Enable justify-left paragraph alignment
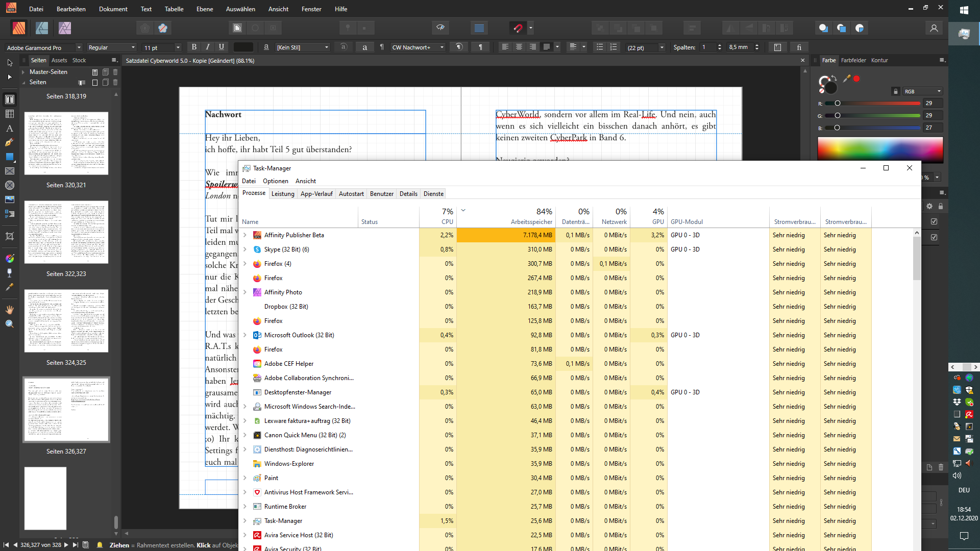The image size is (980, 551). click(546, 47)
